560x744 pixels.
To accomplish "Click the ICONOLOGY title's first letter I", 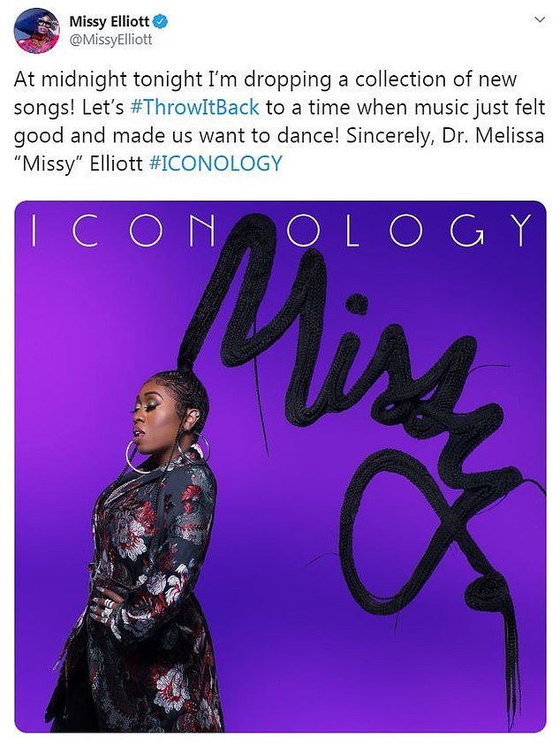I will pos(34,230).
